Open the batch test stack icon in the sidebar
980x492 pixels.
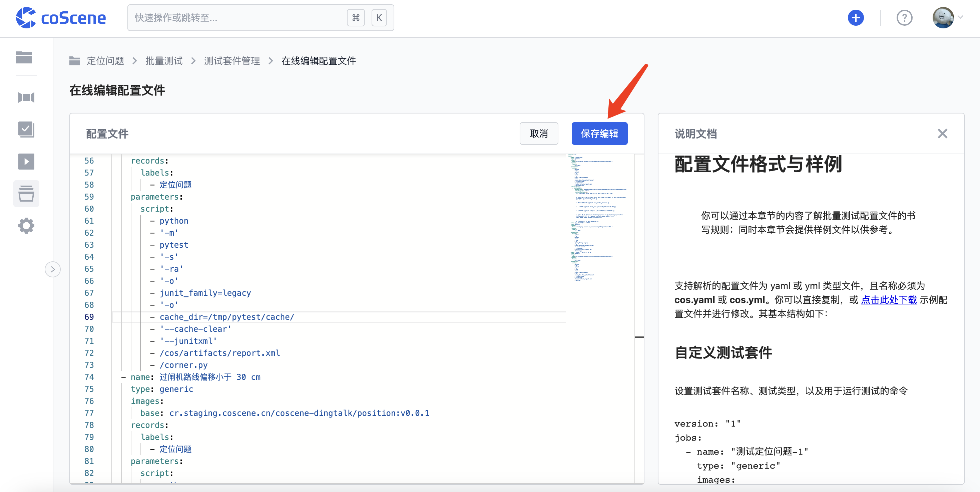coord(26,194)
